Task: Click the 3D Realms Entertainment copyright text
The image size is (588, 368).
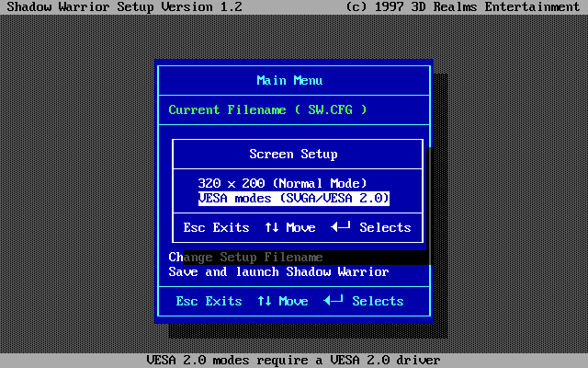Action: point(463,6)
